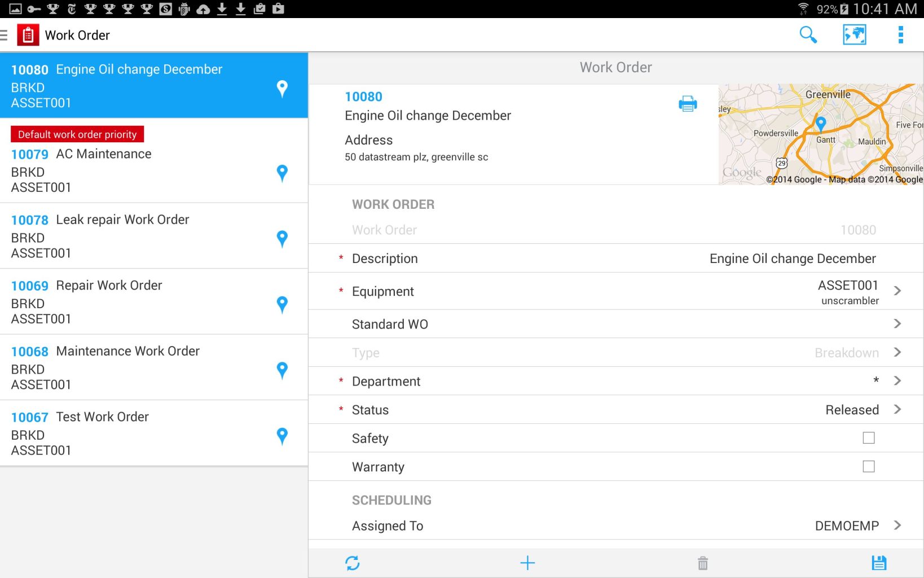Expand the Equipment ASSET001 chevron
This screenshot has width=924, height=578.
(897, 291)
